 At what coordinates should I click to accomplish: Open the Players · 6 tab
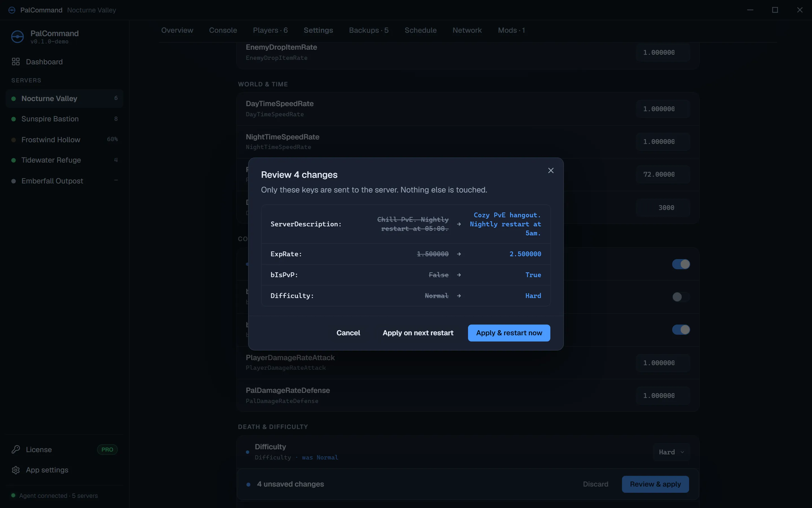point(270,30)
